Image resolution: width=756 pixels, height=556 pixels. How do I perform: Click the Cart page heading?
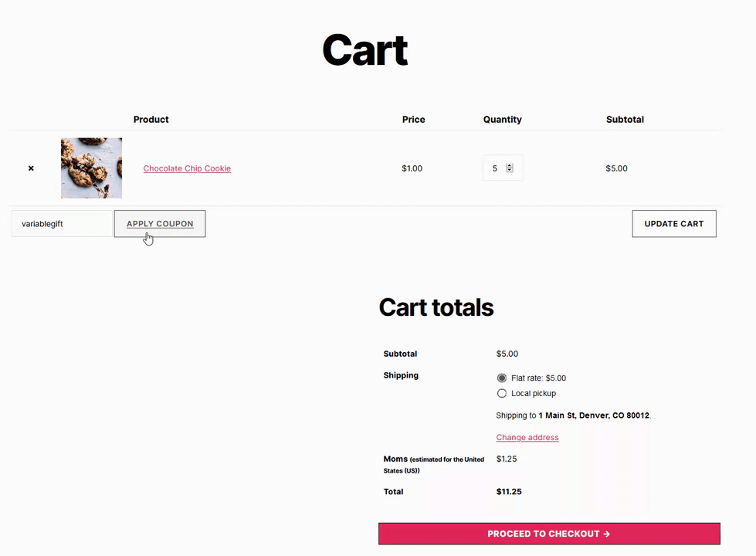pos(364,51)
